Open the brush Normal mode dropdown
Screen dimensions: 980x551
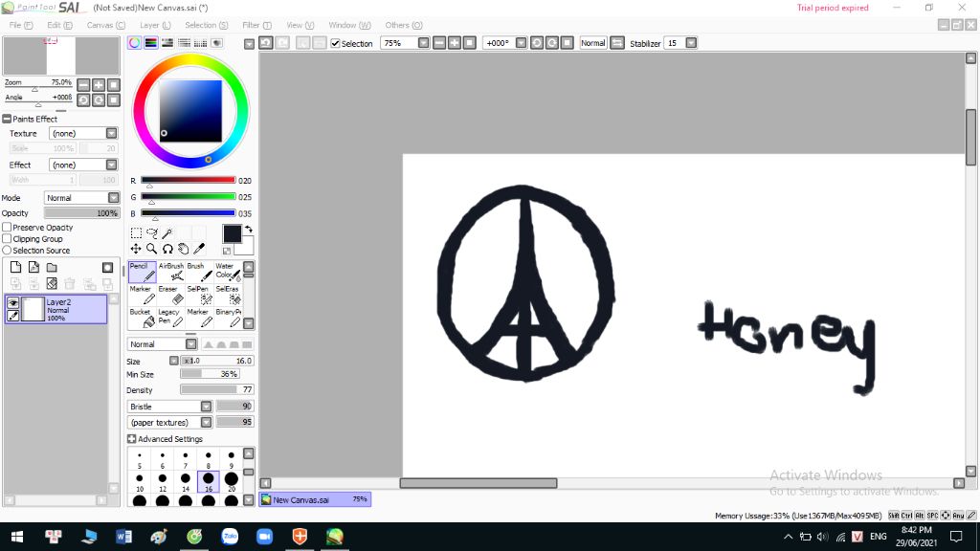[190, 344]
